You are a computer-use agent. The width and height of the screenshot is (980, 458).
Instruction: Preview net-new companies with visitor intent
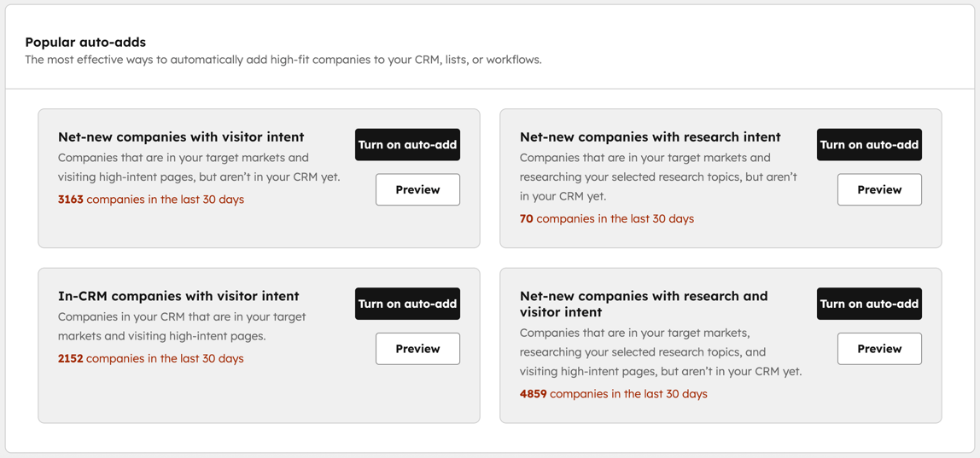coord(417,189)
